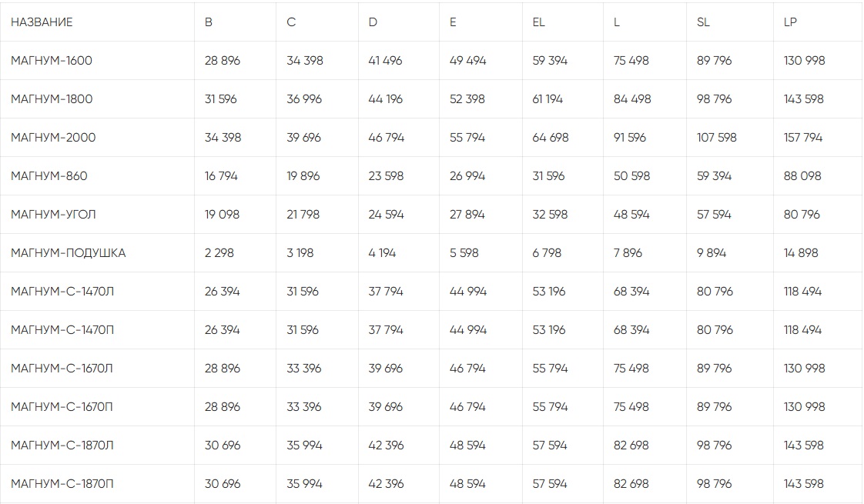Select price 5 598 in МАГНУМ-ПОДУШКА row
Screen dimensions: 864x504
[x=464, y=253]
